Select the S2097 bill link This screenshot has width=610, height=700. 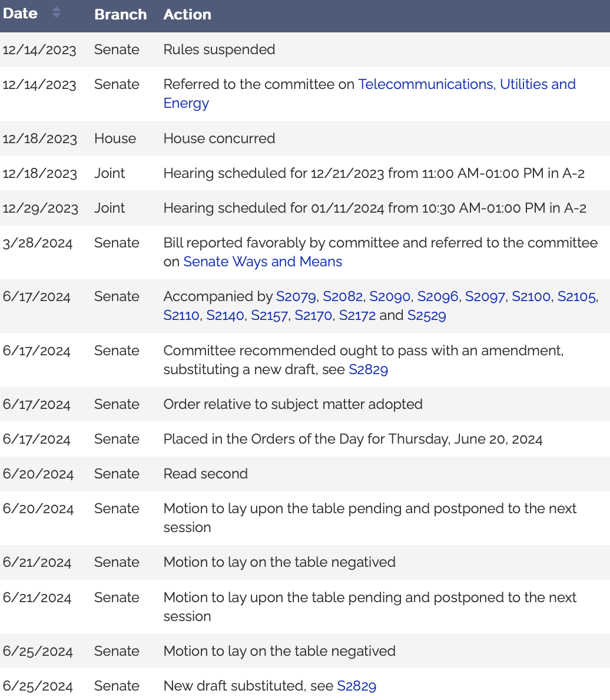485,296
